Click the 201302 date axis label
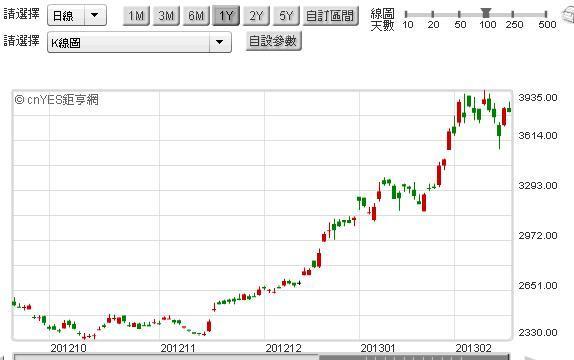This screenshot has height=360, width=574. click(x=473, y=348)
